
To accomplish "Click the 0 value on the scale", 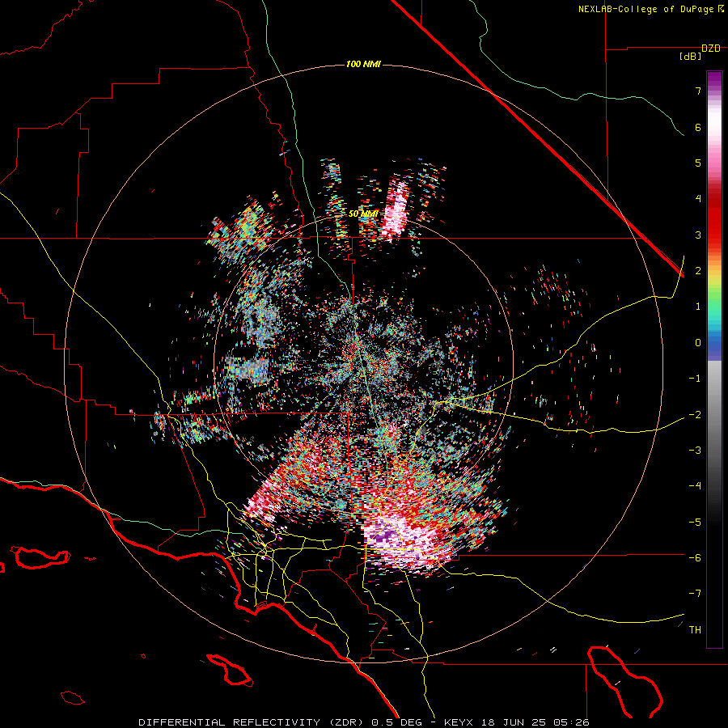I will click(698, 343).
